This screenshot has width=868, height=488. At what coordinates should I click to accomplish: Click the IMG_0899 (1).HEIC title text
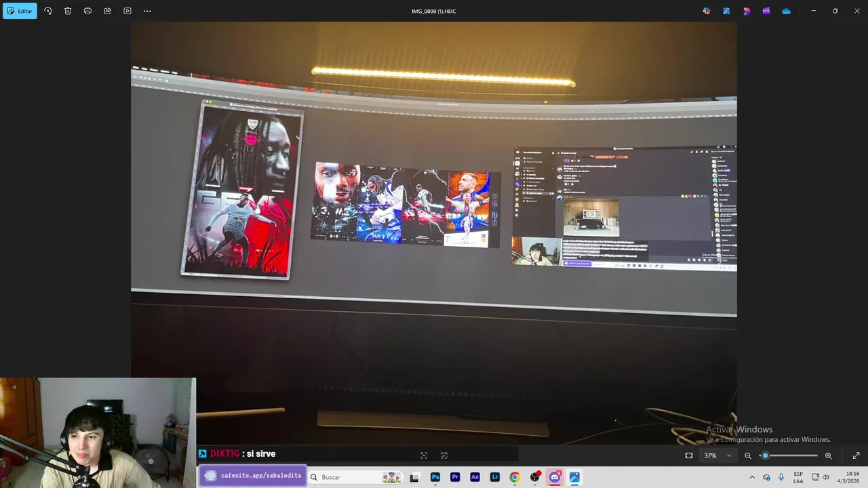(433, 11)
